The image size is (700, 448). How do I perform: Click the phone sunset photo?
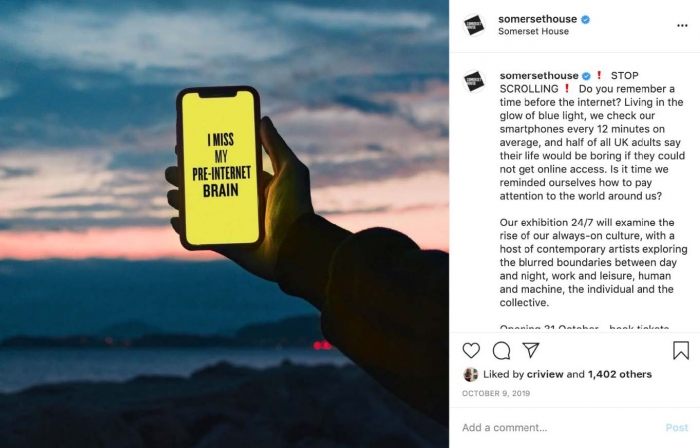pos(224,224)
